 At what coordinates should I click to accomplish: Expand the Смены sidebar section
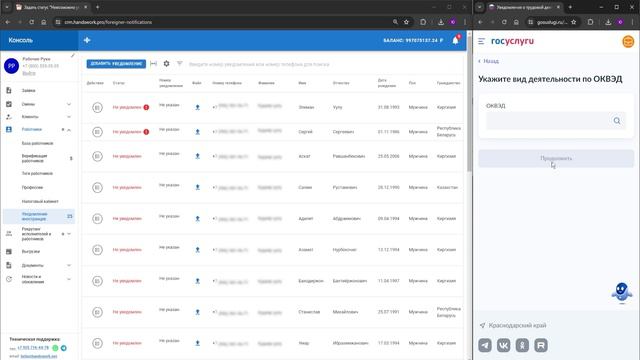(69, 104)
